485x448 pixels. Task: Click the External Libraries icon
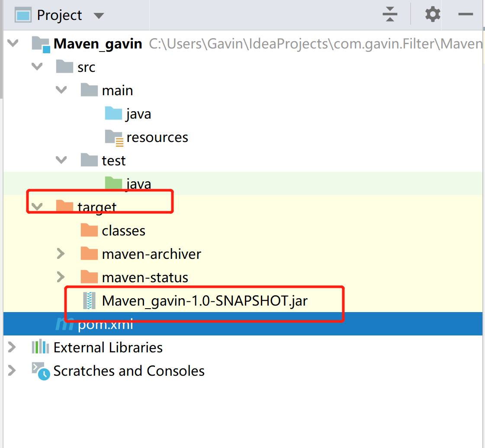(x=40, y=347)
